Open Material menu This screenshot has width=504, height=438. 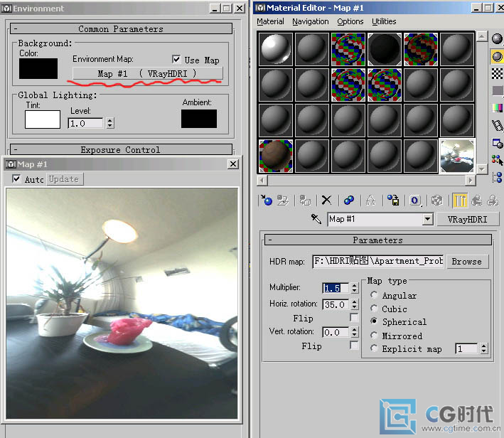(270, 21)
